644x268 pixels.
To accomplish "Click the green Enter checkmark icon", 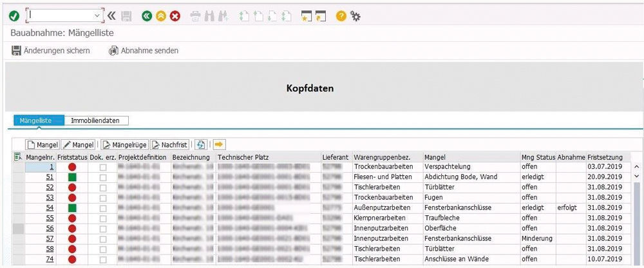I will [14, 15].
